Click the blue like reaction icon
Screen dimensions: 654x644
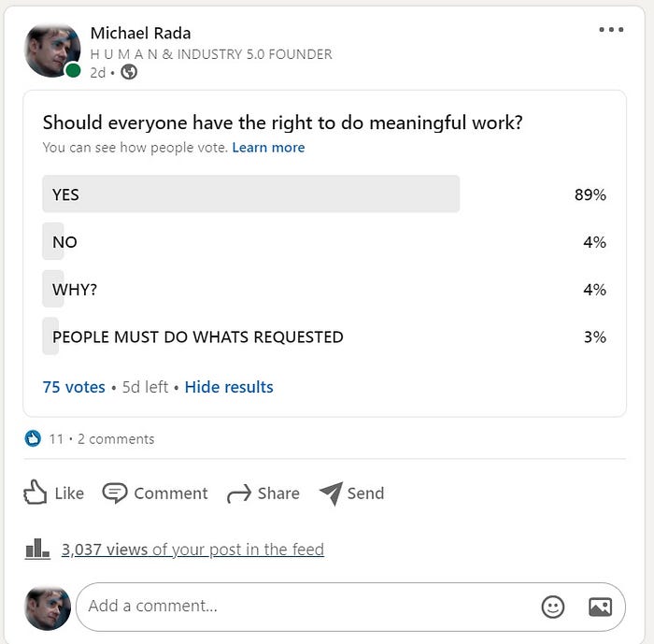[33, 438]
